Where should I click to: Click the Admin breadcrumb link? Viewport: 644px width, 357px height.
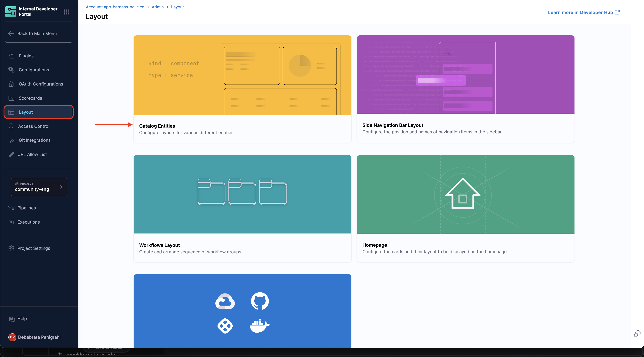coord(157,7)
